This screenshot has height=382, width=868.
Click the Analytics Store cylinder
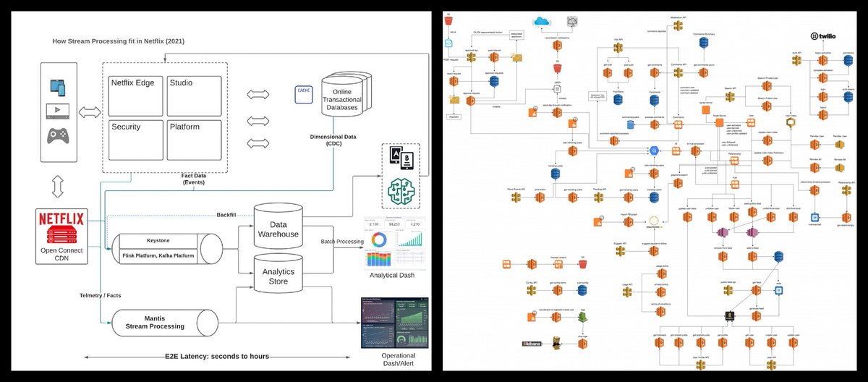point(278,274)
